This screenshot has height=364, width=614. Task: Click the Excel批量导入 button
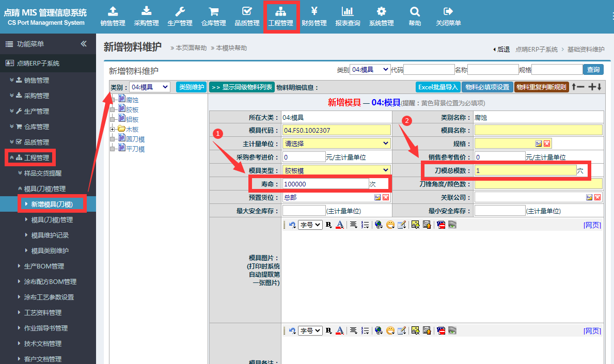tap(437, 87)
